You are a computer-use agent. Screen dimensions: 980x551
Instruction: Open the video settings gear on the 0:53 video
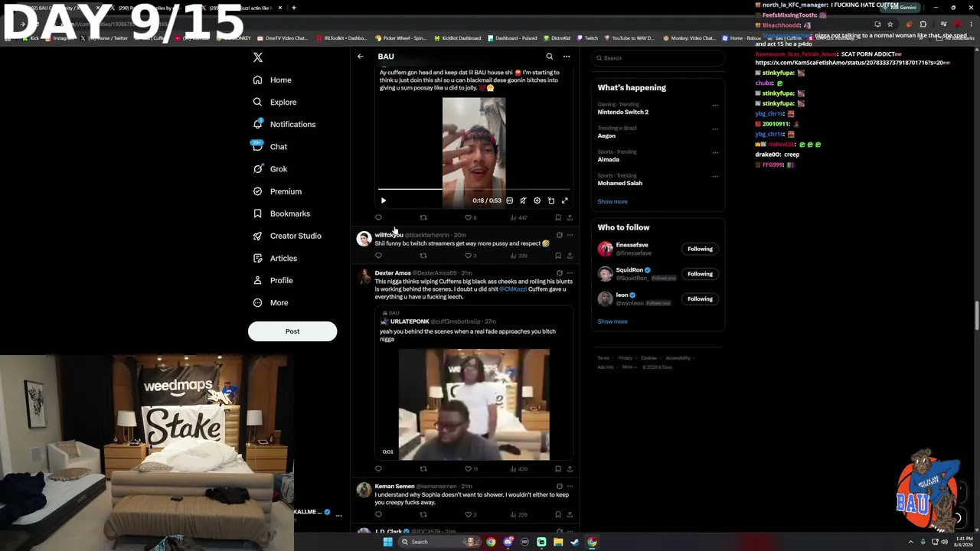click(x=537, y=201)
